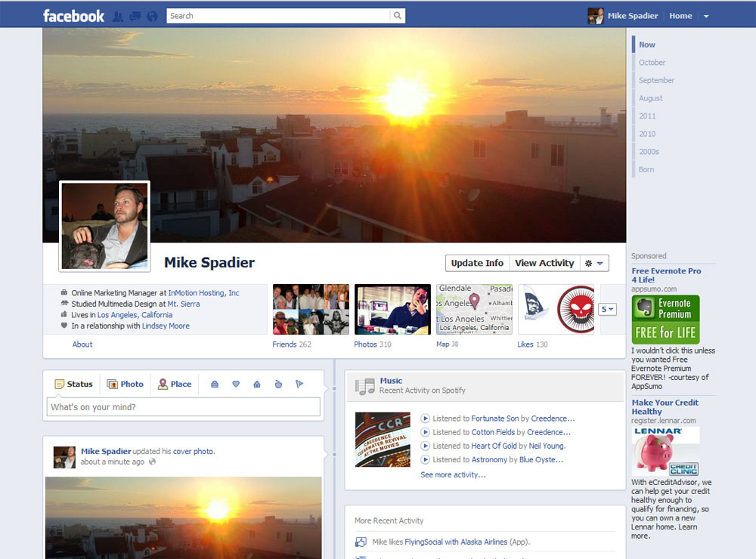Jump to September on the timeline

point(656,80)
